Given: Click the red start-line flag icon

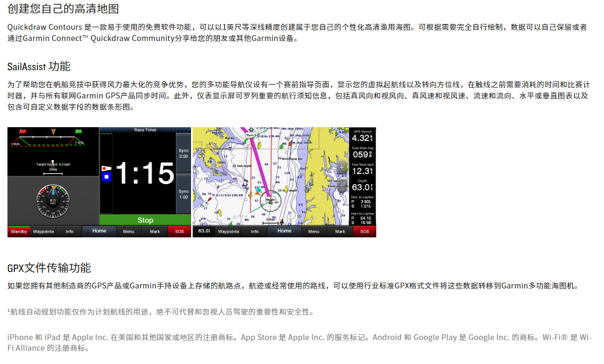Looking at the screenshot, I should (22, 132).
